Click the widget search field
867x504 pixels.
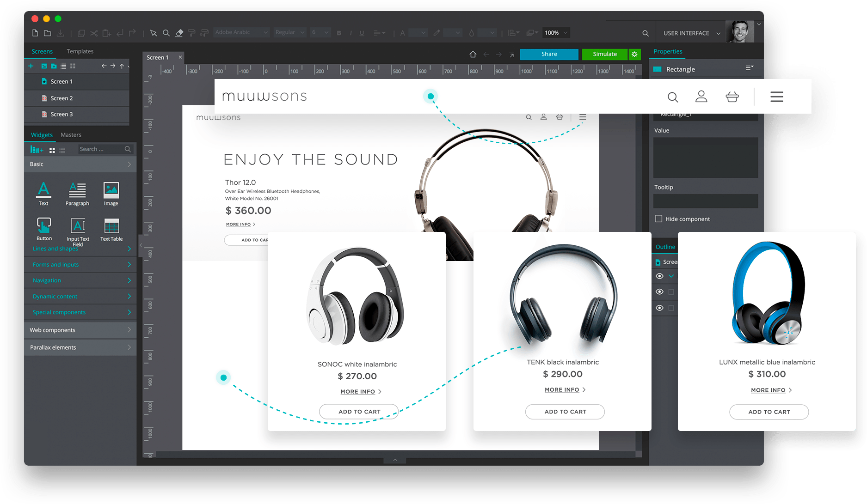(x=101, y=149)
